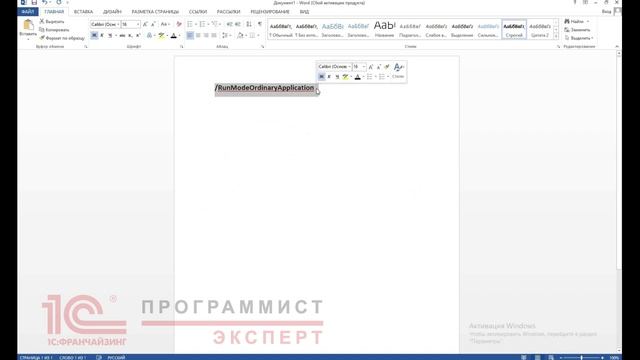The height and width of the screenshot is (360, 640).
Task: Open the ФАЙЛ (File) tab
Action: (28, 12)
